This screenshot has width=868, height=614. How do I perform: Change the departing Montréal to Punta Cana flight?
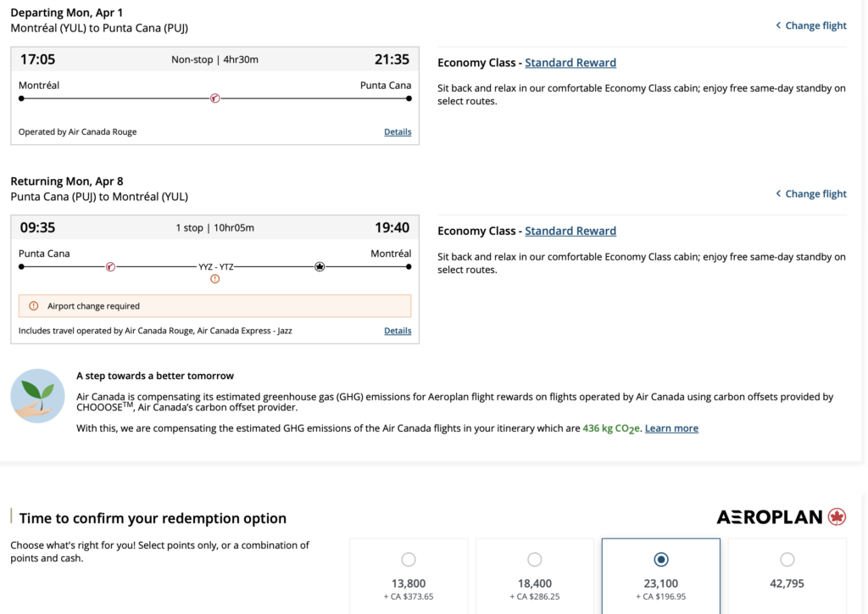click(811, 25)
